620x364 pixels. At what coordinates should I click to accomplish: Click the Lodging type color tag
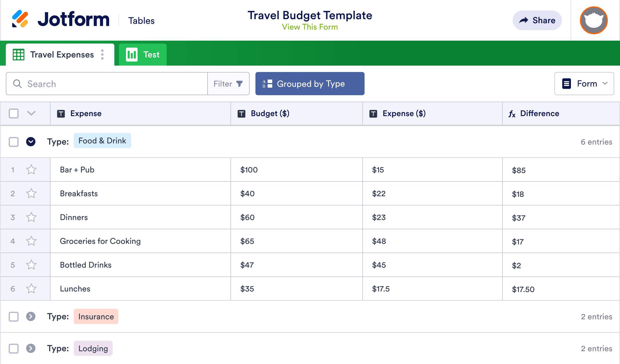click(93, 348)
